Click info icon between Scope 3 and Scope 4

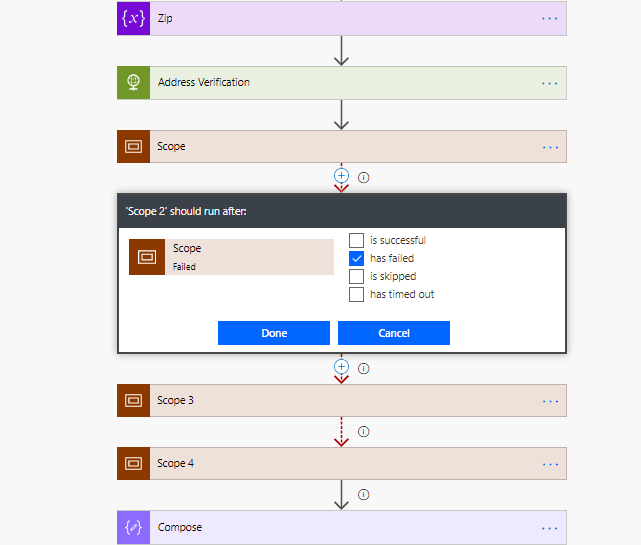click(364, 432)
